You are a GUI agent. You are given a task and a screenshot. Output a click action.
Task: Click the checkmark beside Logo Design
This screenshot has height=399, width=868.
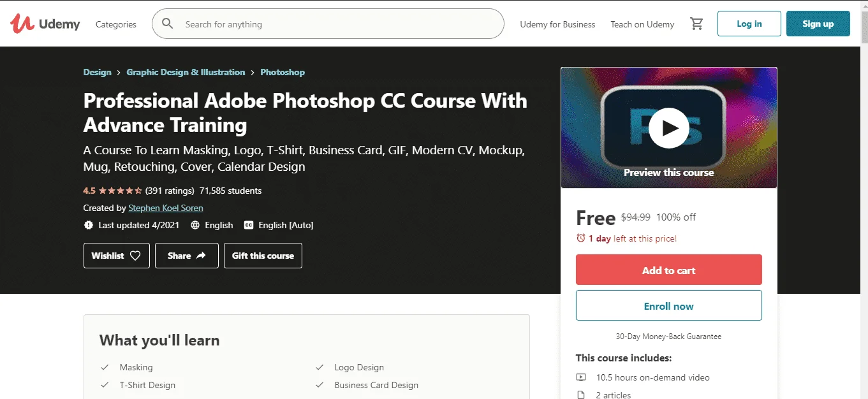(x=320, y=367)
